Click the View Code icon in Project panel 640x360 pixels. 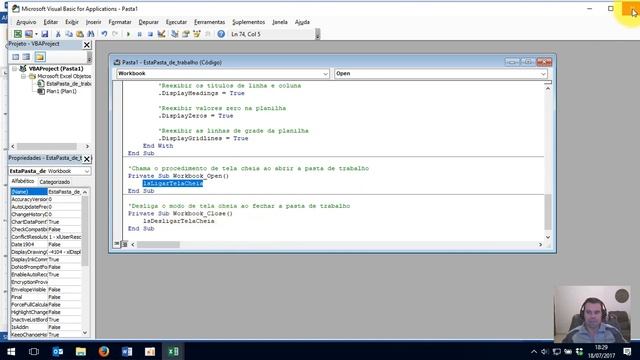tap(16, 57)
